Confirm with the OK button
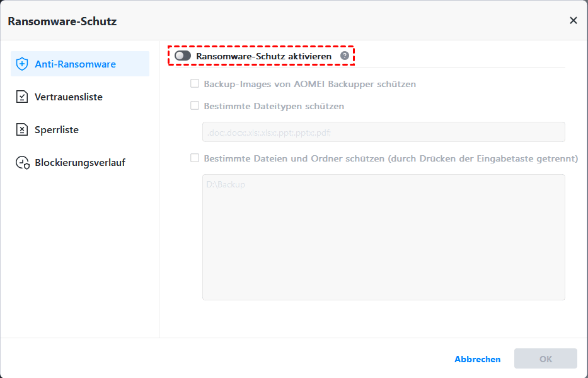588x378 pixels. click(545, 358)
